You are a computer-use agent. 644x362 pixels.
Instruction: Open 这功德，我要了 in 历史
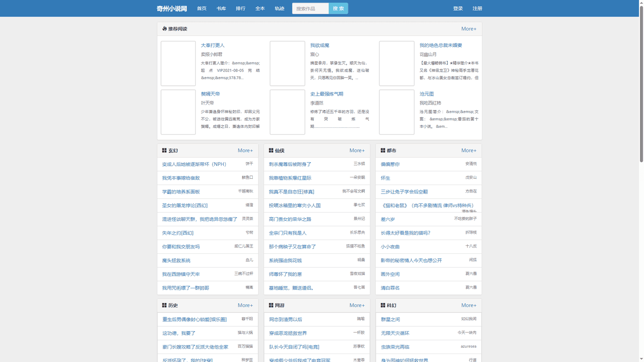179,333
